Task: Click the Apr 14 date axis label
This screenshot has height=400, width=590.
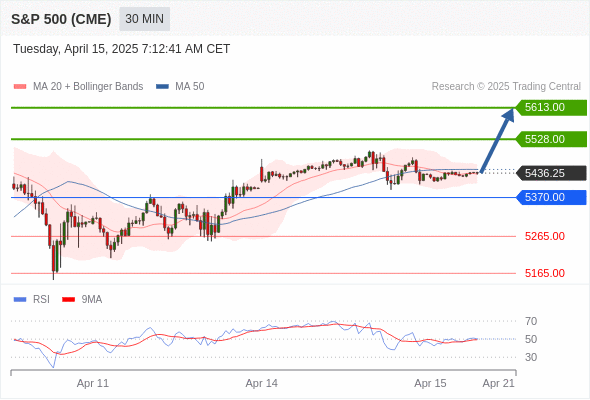Action: (262, 383)
